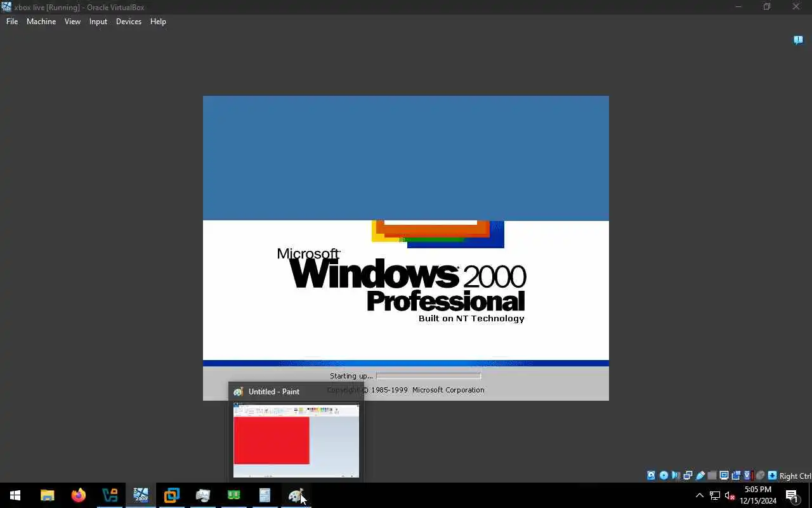Screen dimensions: 812x508
Task: Open the orange and blue squares taskbar icon
Action: [x=172, y=495]
